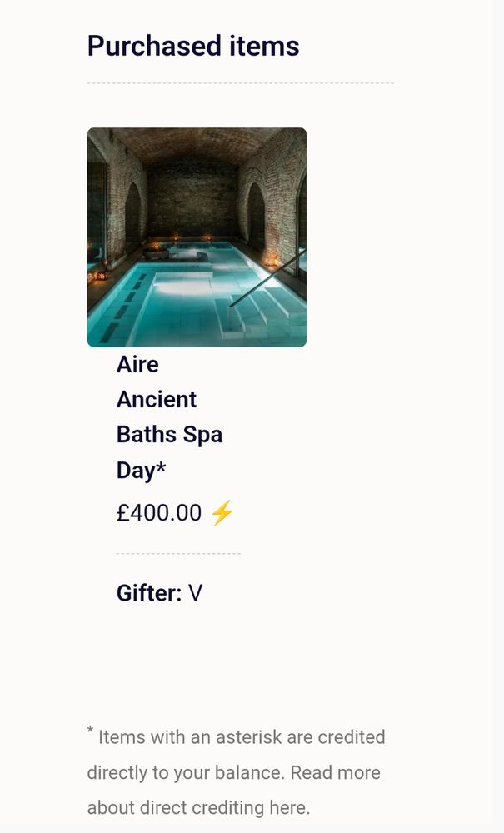The height and width of the screenshot is (833, 504).
Task: Open the Aire Ancient Baths spa pool photo
Action: click(197, 237)
